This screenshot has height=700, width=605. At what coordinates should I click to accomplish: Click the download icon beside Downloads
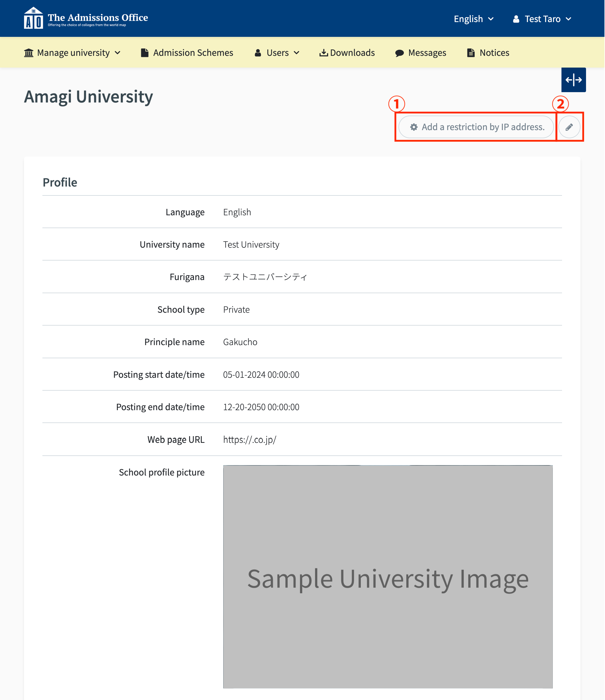(323, 53)
